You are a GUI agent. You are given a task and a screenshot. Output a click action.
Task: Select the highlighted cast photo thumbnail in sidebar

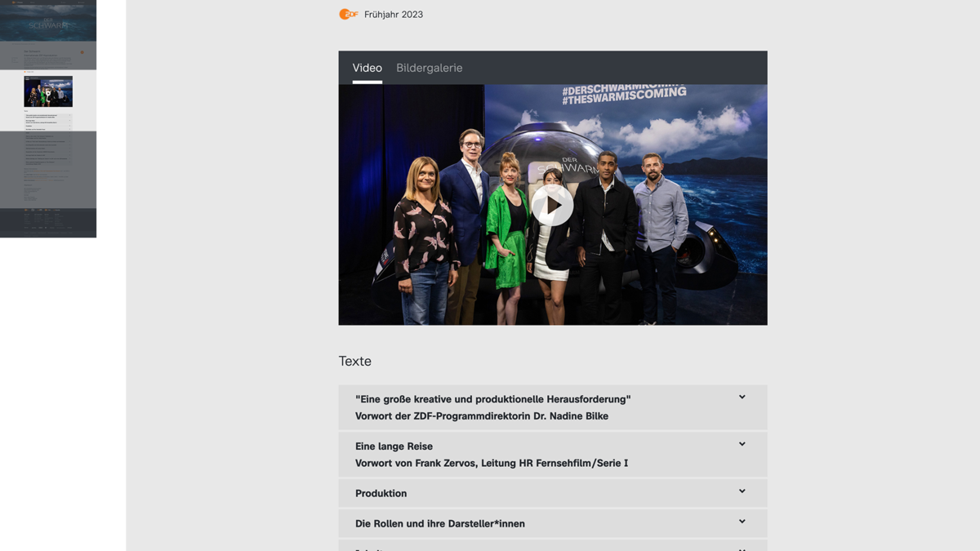click(x=48, y=92)
